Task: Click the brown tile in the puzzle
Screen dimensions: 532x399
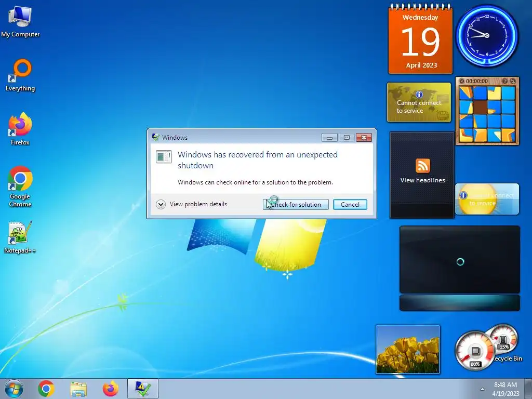Action: [x=480, y=107]
